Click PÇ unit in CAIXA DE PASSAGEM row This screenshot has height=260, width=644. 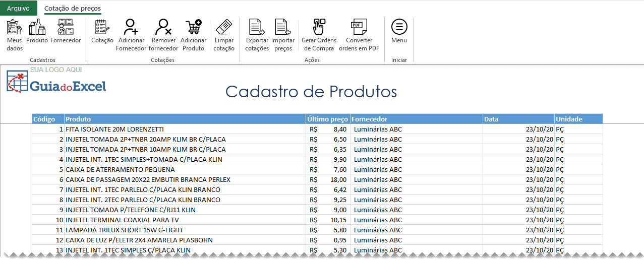coord(579,179)
